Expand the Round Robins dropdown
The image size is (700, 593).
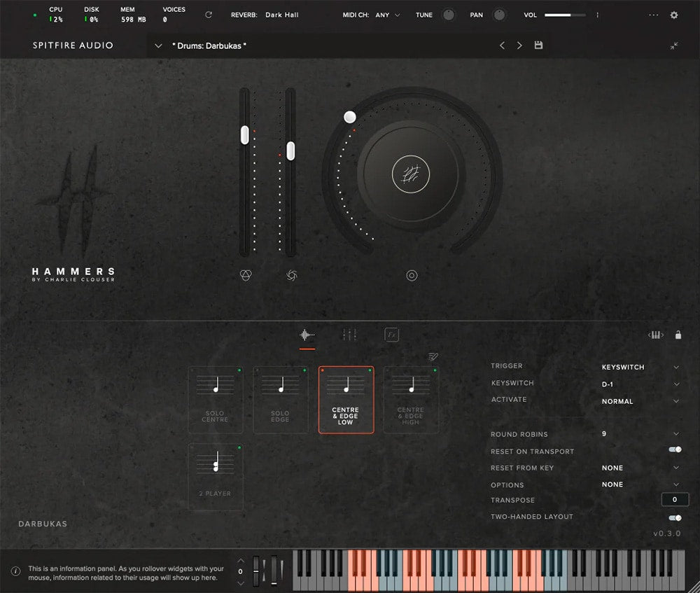point(640,434)
